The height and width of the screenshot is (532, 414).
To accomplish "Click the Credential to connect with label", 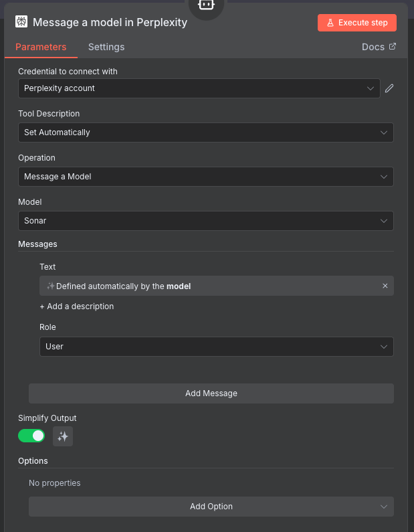I will click(68, 72).
